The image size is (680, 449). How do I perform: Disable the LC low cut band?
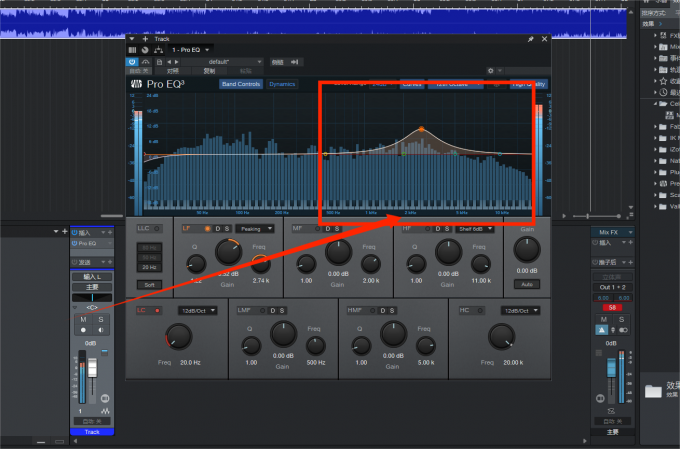coord(157,310)
